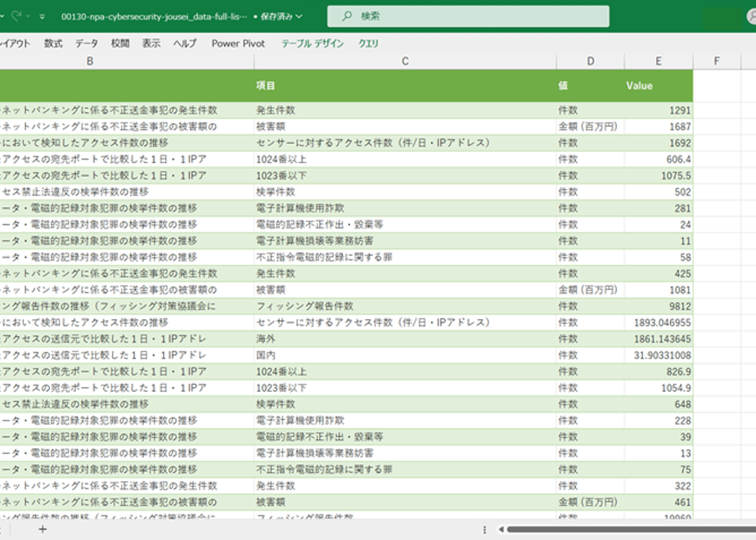Open the 数式 ribbon tab
756x540 pixels.
click(53, 43)
